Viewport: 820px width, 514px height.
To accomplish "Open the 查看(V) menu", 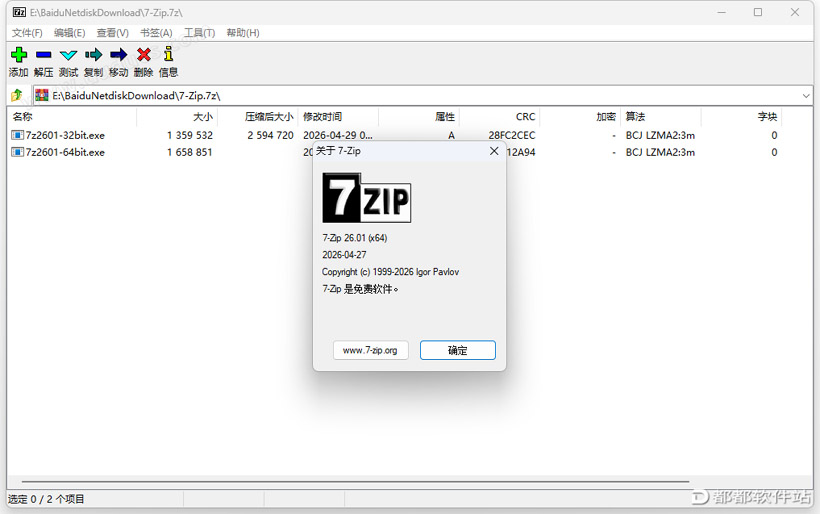I will 112,33.
